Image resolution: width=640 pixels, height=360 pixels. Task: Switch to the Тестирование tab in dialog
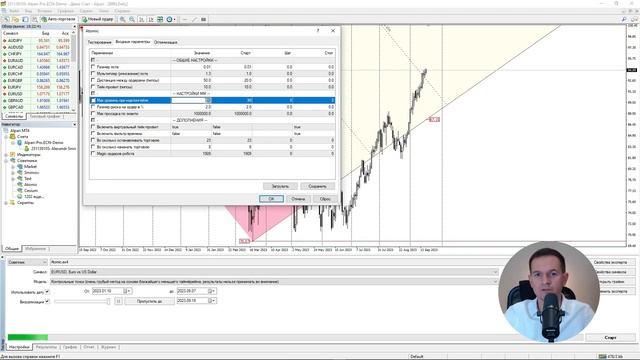(x=99, y=42)
